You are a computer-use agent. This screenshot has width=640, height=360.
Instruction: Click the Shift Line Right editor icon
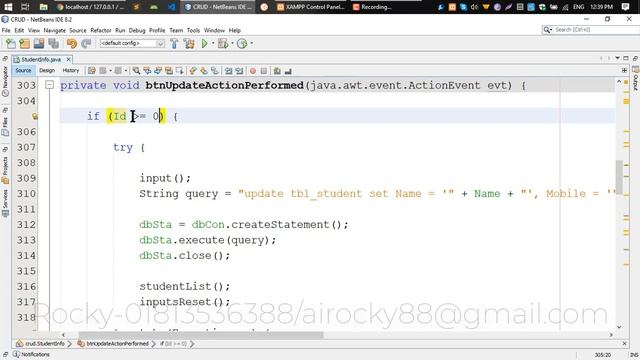click(x=240, y=71)
